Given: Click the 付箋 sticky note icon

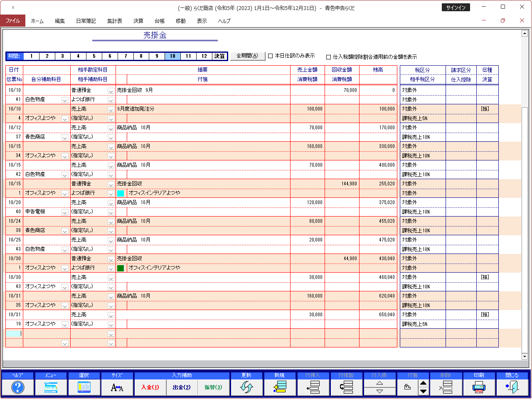Looking at the screenshot, I should pyautogui.click(x=408, y=387).
